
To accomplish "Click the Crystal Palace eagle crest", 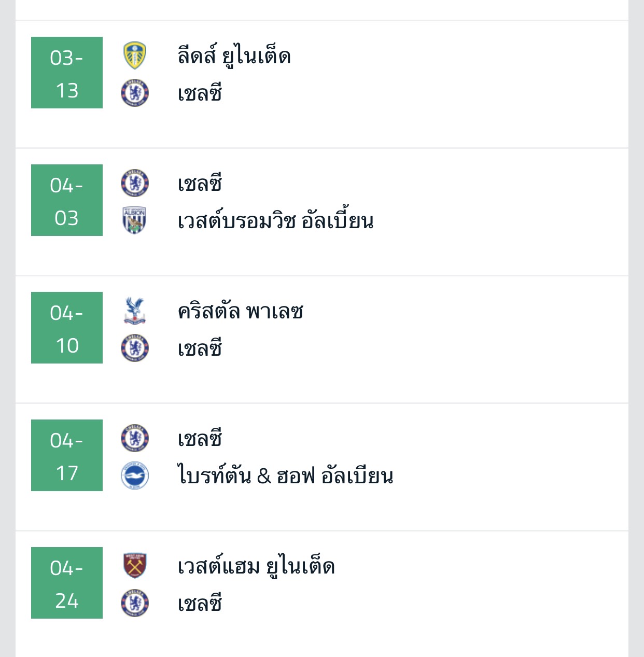I will (135, 311).
